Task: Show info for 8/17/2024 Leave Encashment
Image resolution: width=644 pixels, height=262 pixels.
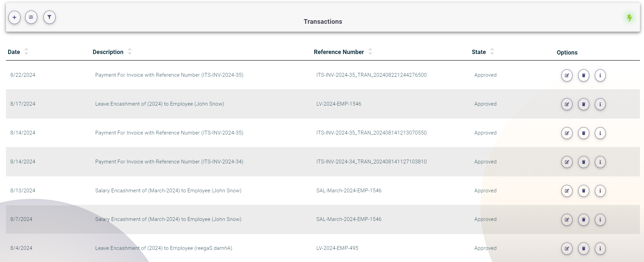Action: pyautogui.click(x=600, y=104)
